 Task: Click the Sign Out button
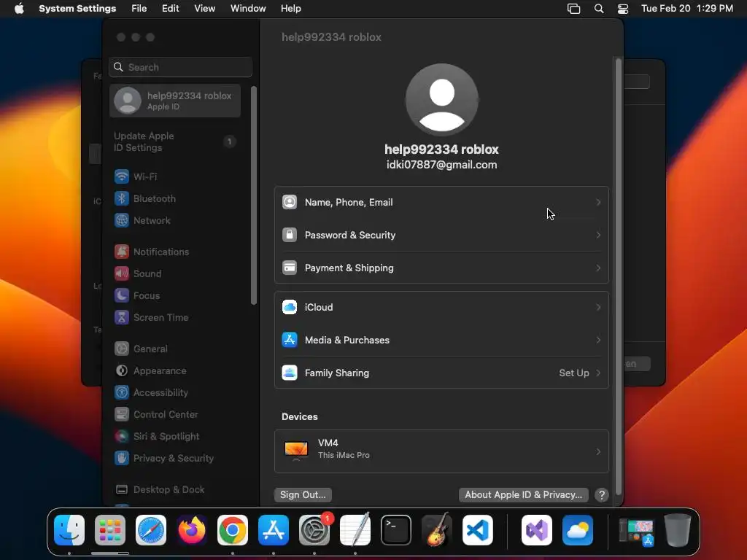(303, 495)
